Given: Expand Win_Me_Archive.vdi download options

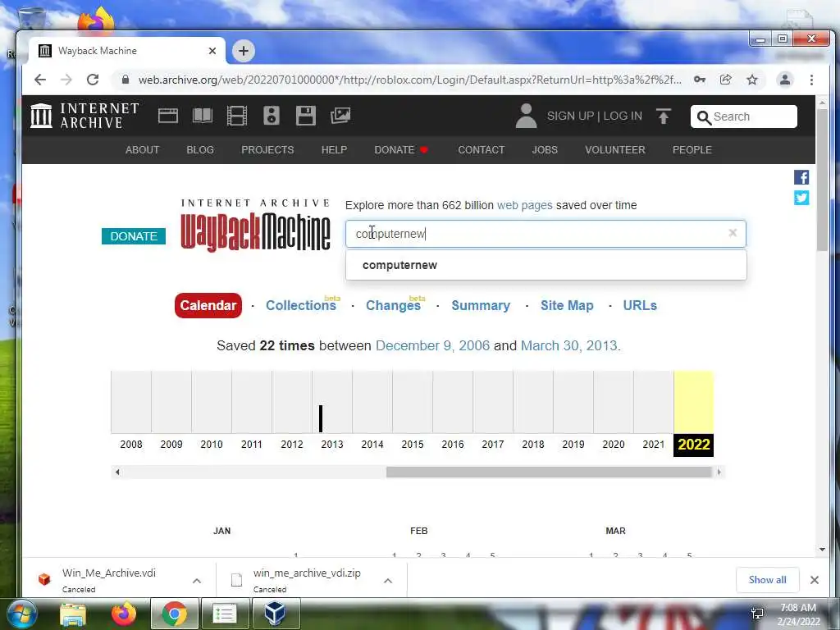Looking at the screenshot, I should tap(197, 581).
